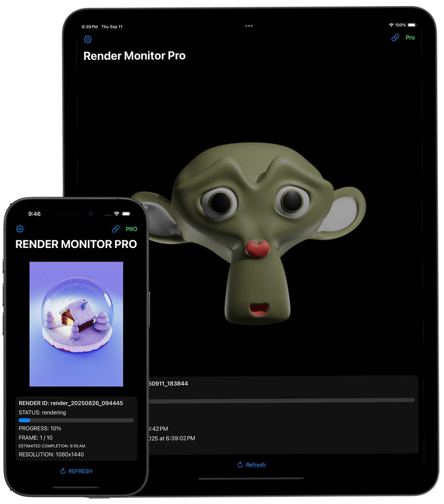Open the three-dot multitasking menu on iPad

pyautogui.click(x=249, y=26)
